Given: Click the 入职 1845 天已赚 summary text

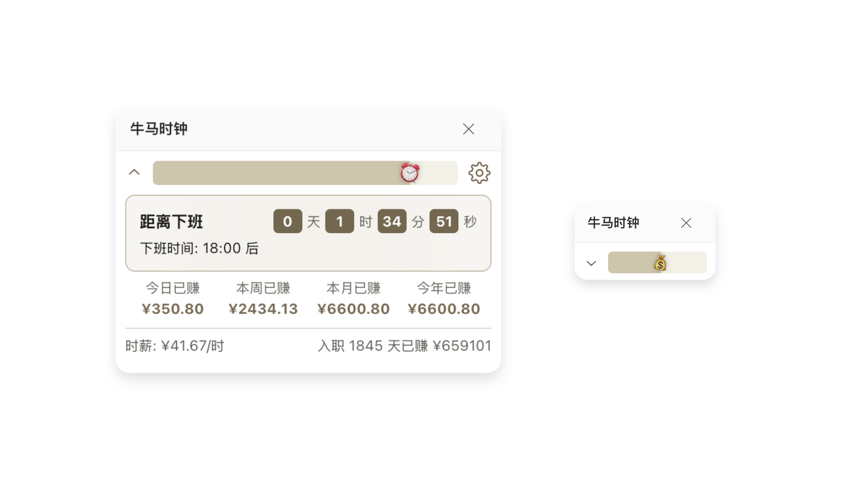Looking at the screenshot, I should [x=404, y=346].
